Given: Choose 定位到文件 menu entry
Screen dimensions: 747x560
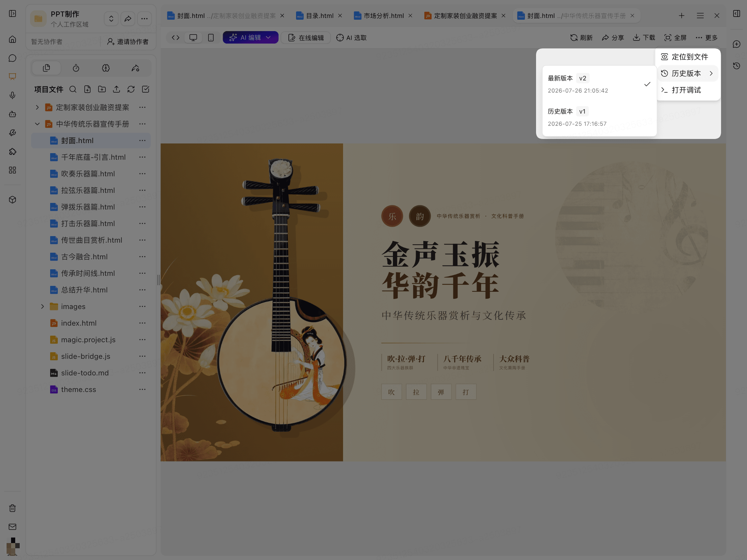Looking at the screenshot, I should 688,57.
